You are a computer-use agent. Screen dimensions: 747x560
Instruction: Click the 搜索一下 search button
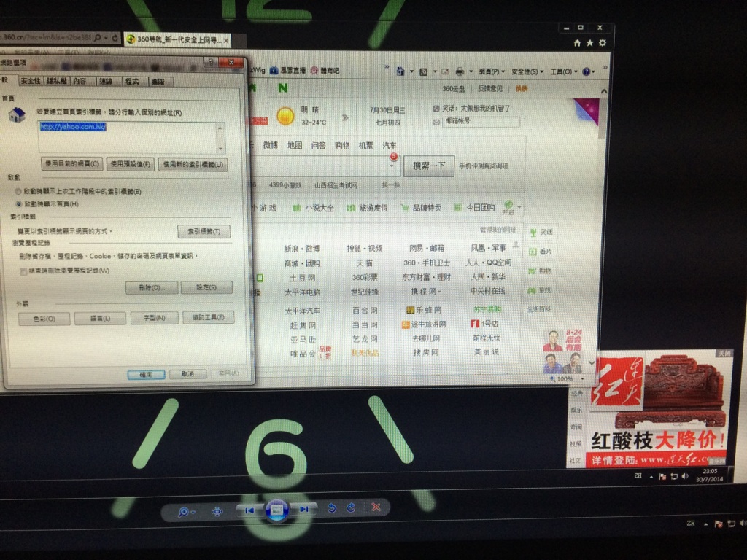(429, 166)
